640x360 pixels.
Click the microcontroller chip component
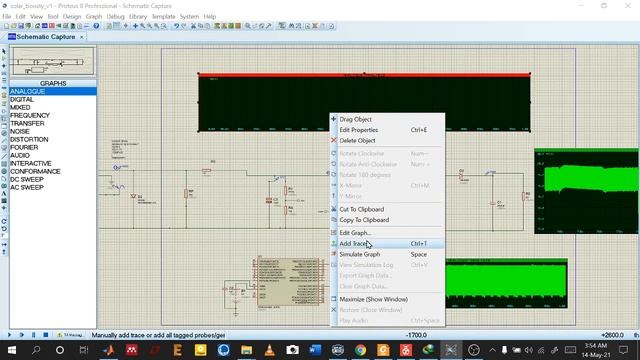click(x=289, y=282)
